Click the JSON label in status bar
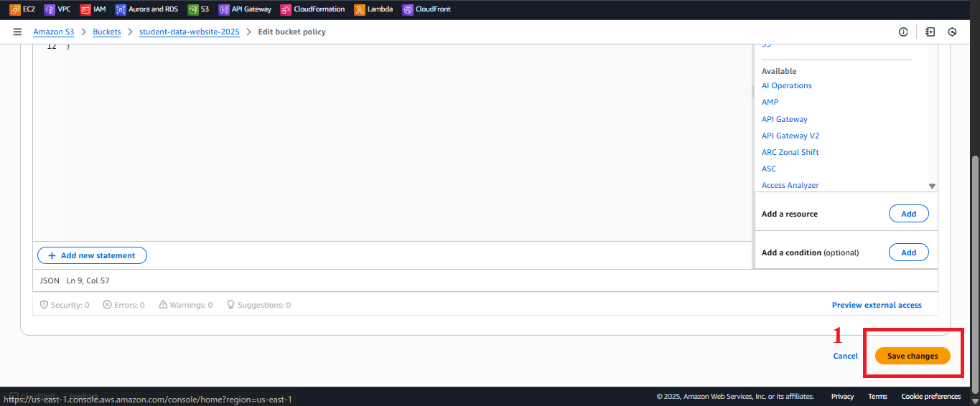 pyautogui.click(x=50, y=280)
